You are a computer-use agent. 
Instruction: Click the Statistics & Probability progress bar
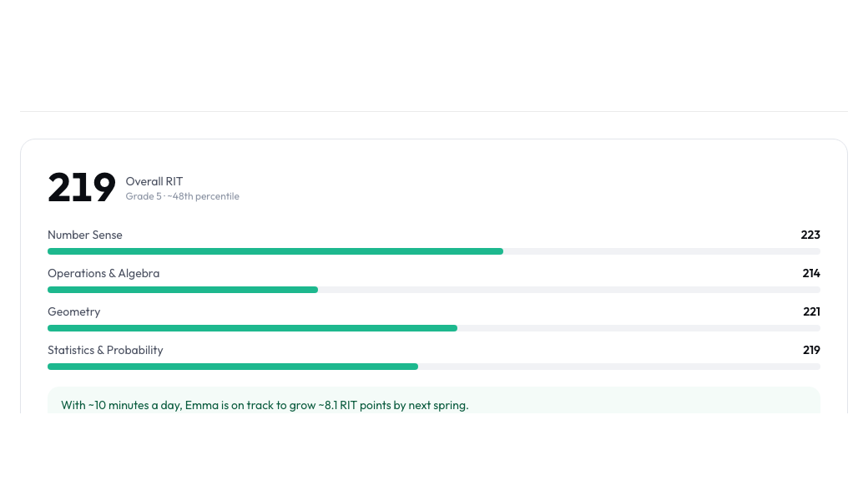434,367
